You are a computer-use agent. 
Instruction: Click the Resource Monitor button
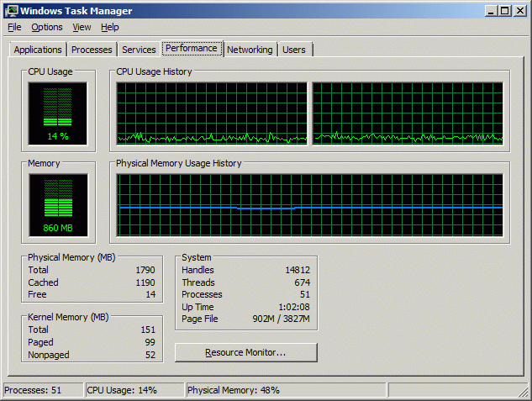[245, 352]
